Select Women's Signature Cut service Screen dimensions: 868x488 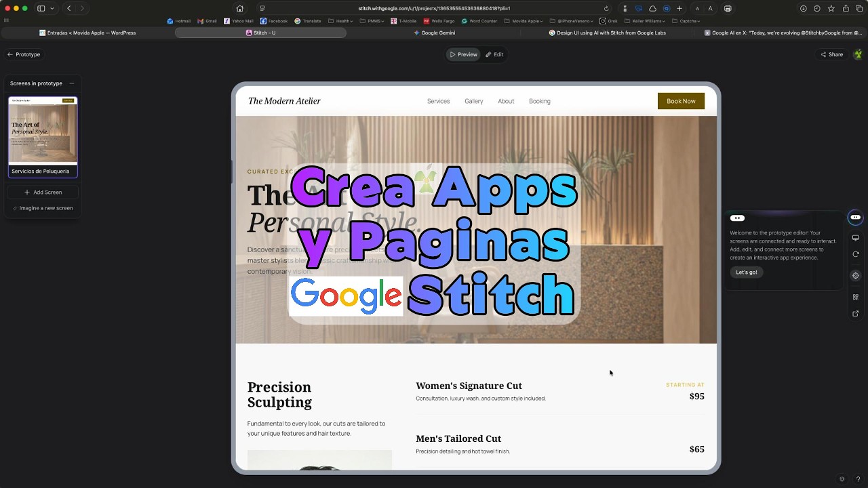[469, 386]
